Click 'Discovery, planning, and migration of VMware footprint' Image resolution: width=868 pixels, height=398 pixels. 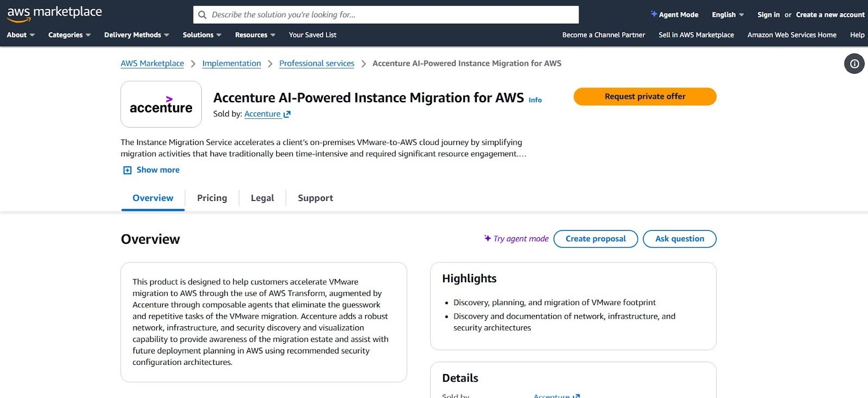[554, 302]
